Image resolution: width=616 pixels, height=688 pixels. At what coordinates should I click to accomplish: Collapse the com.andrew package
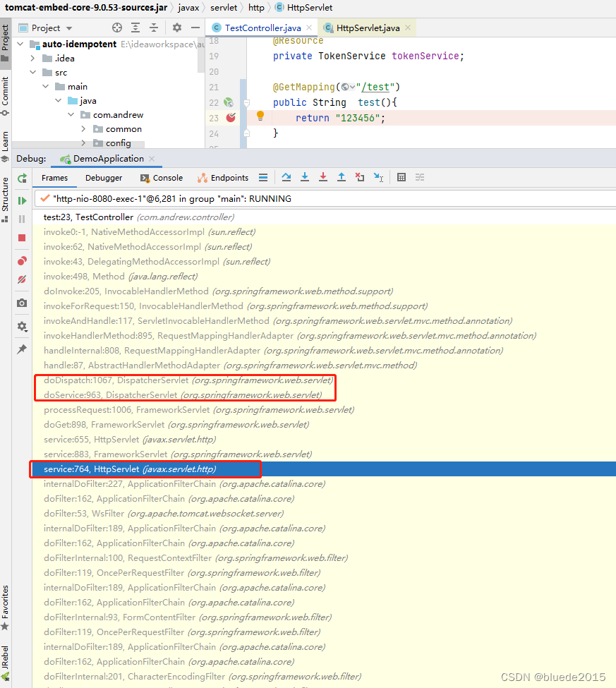pyautogui.click(x=71, y=114)
